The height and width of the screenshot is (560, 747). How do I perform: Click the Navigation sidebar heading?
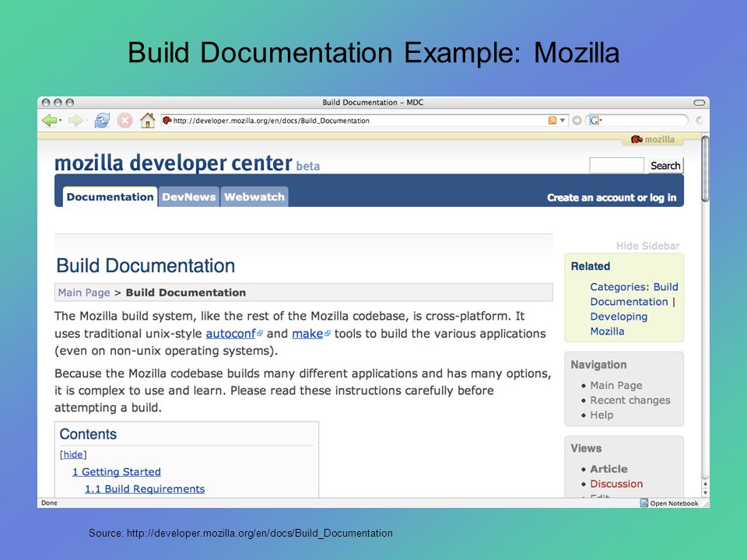point(599,365)
